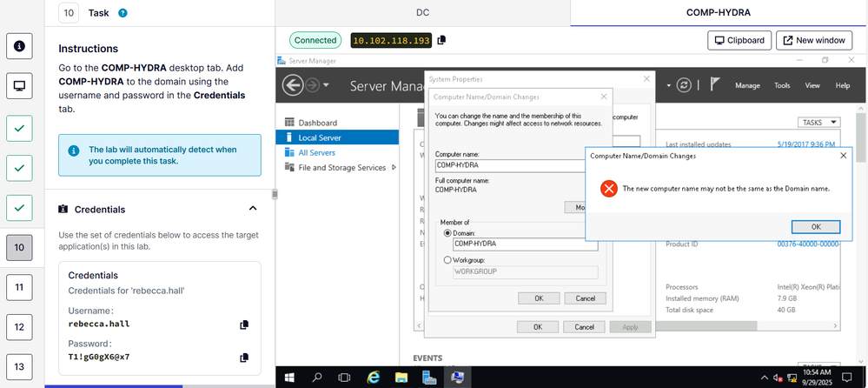
Task: Click OK on the error message dialog
Action: pyautogui.click(x=815, y=226)
